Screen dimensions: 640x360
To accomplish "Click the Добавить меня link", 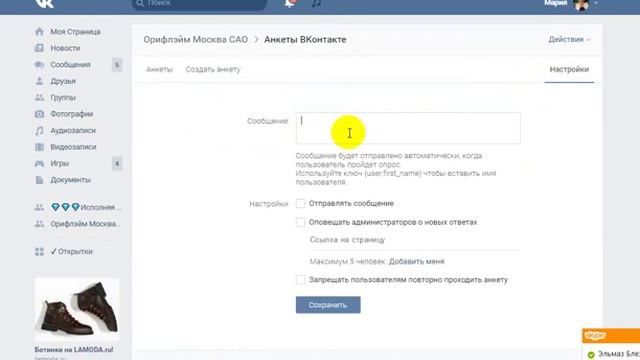I will tap(416, 262).
